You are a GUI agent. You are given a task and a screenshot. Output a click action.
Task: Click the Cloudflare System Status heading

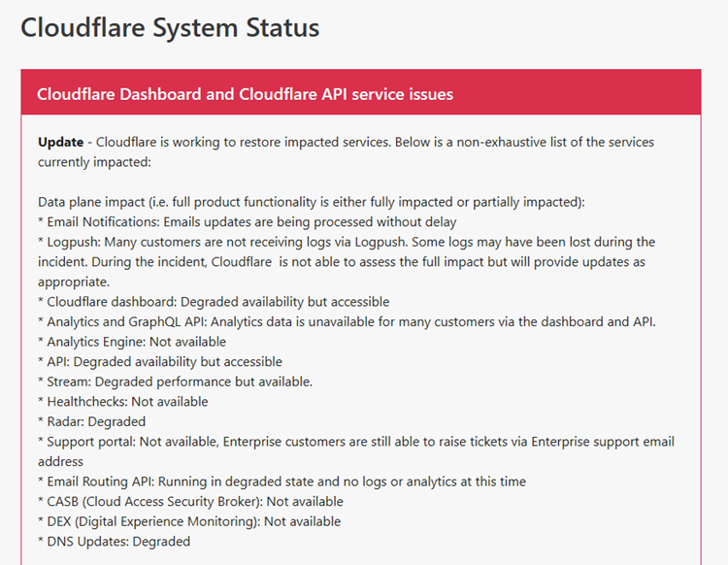click(170, 28)
